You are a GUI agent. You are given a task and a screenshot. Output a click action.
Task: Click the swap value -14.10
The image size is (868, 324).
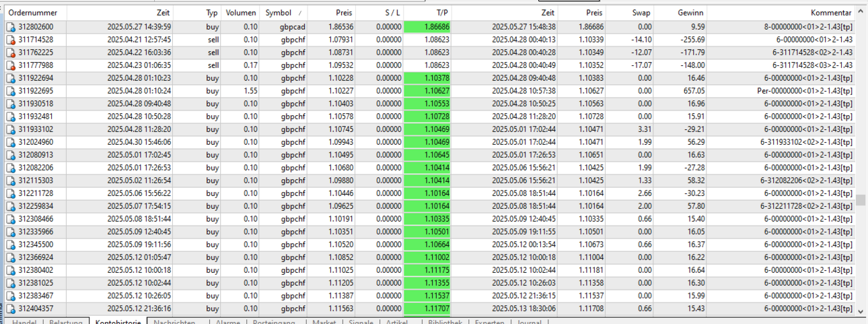[640, 40]
